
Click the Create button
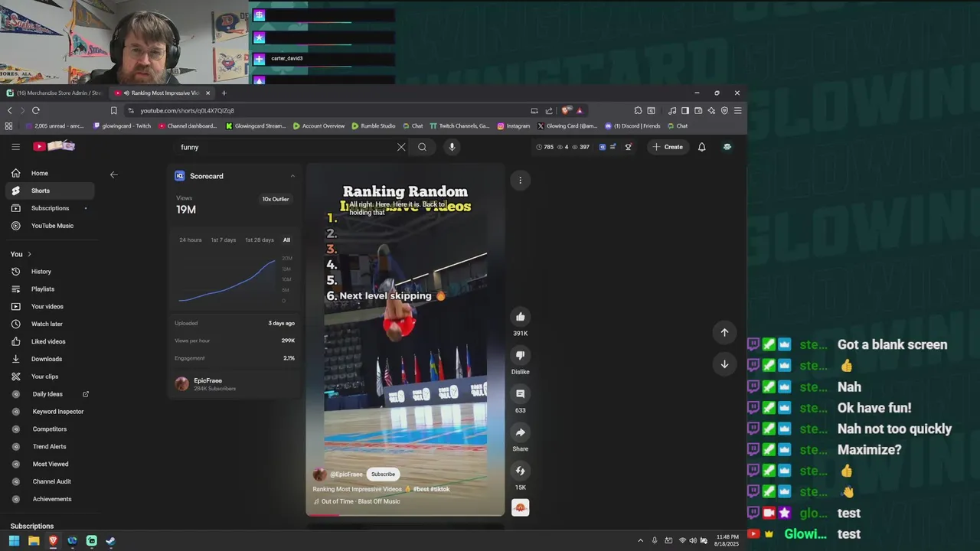pyautogui.click(x=667, y=147)
